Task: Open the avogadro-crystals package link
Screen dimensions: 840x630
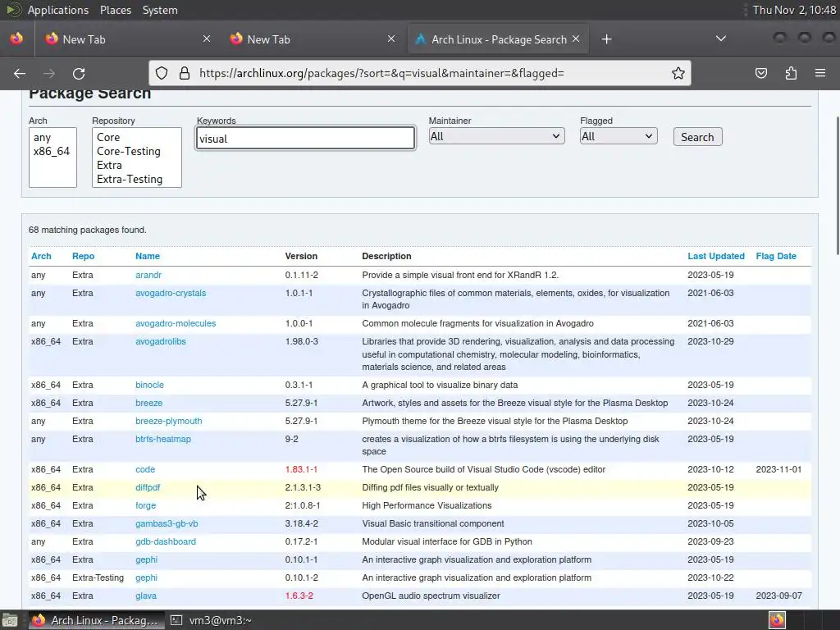Action: 171,293
